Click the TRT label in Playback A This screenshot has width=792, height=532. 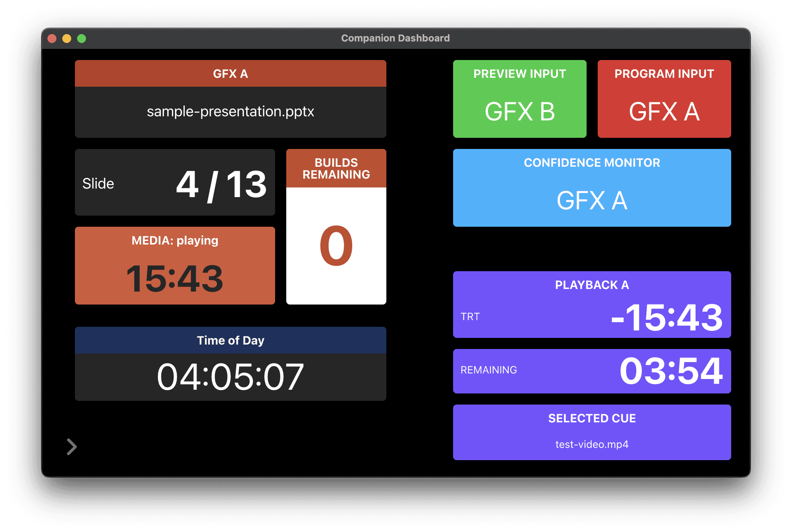point(470,317)
